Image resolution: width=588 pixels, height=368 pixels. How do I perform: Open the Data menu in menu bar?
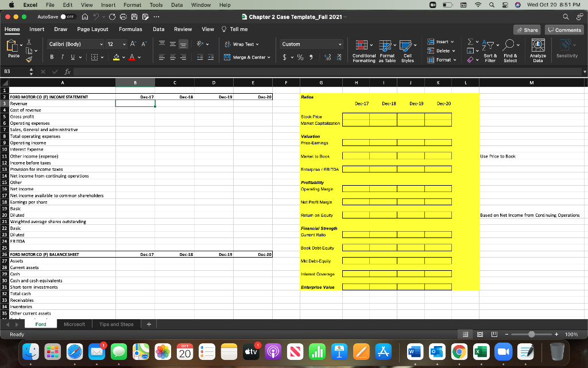[x=177, y=5]
